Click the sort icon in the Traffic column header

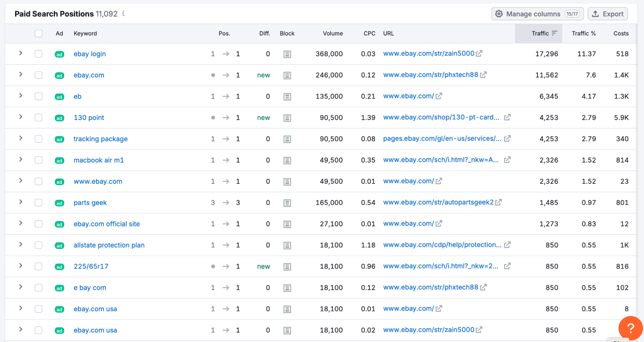(x=554, y=33)
